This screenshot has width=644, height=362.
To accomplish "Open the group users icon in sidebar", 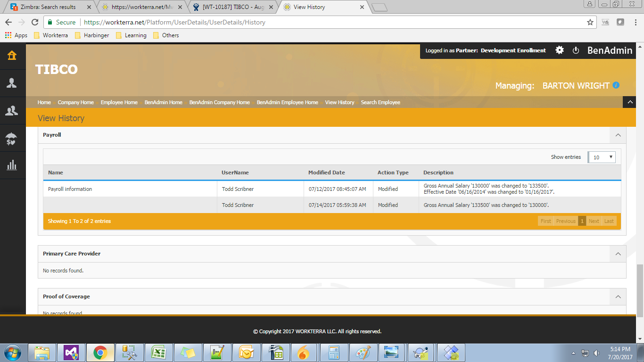I will click(x=12, y=110).
